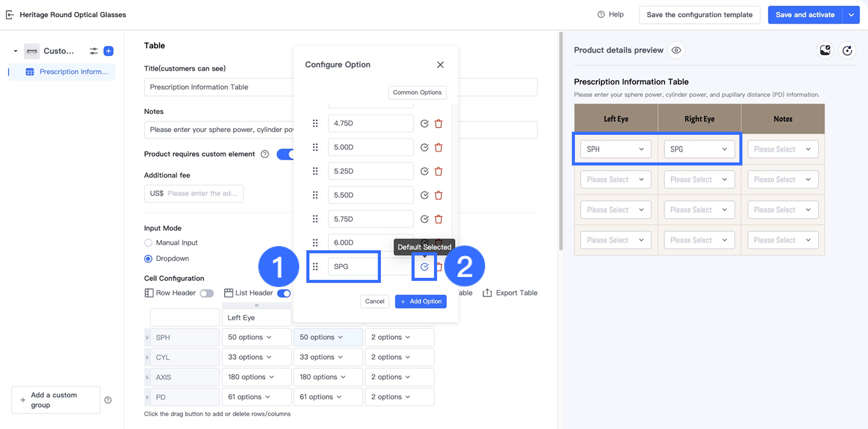Set 5.25D as default selected option

click(424, 172)
